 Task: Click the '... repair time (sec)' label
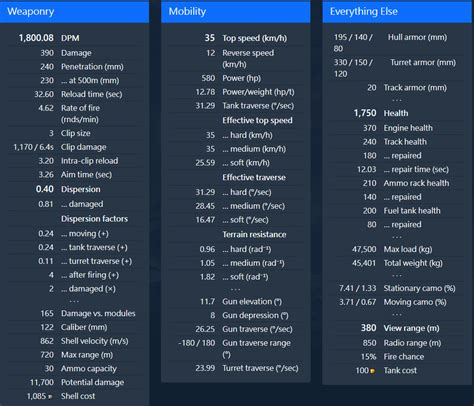(x=416, y=169)
